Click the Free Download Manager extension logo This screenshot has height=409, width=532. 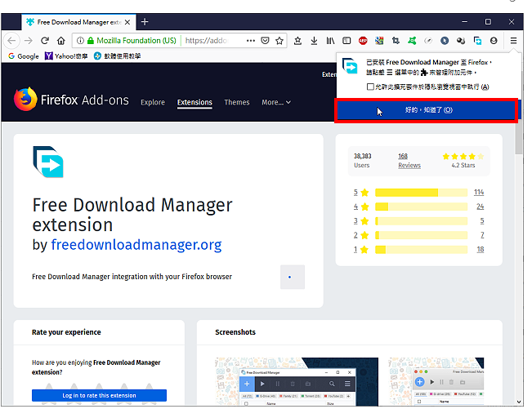point(48,162)
